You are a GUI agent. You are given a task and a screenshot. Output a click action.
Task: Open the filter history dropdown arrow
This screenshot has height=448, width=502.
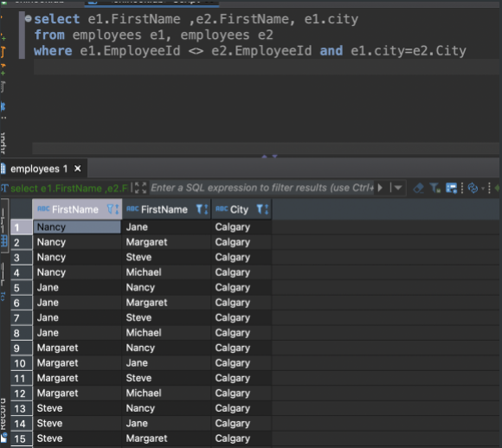point(398,188)
